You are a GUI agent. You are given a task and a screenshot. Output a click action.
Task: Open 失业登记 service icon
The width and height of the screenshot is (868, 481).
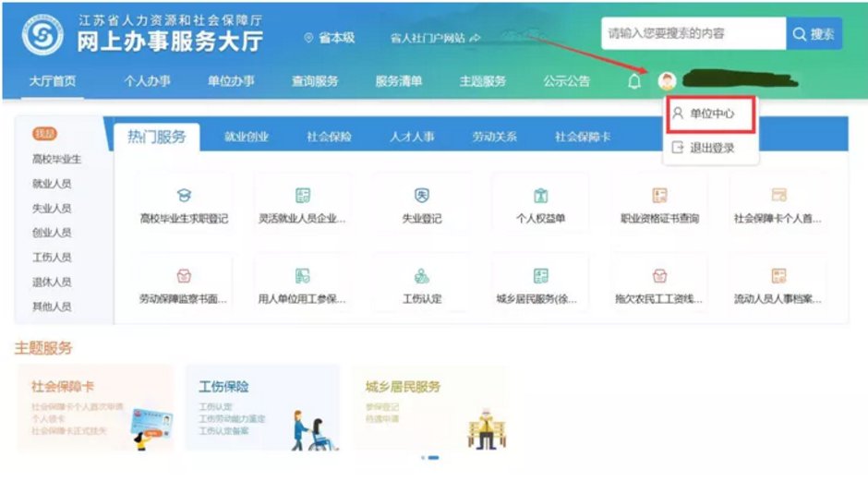pos(421,196)
